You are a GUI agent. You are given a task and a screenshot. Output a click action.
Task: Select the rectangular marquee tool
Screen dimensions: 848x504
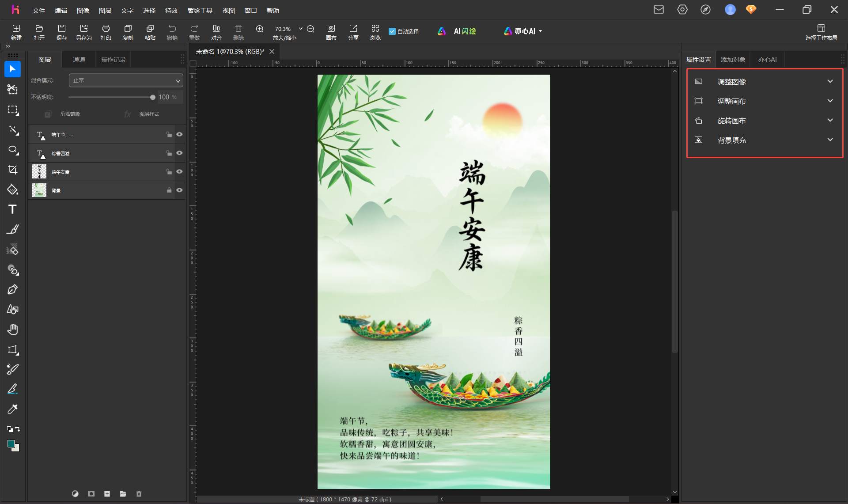(12, 110)
